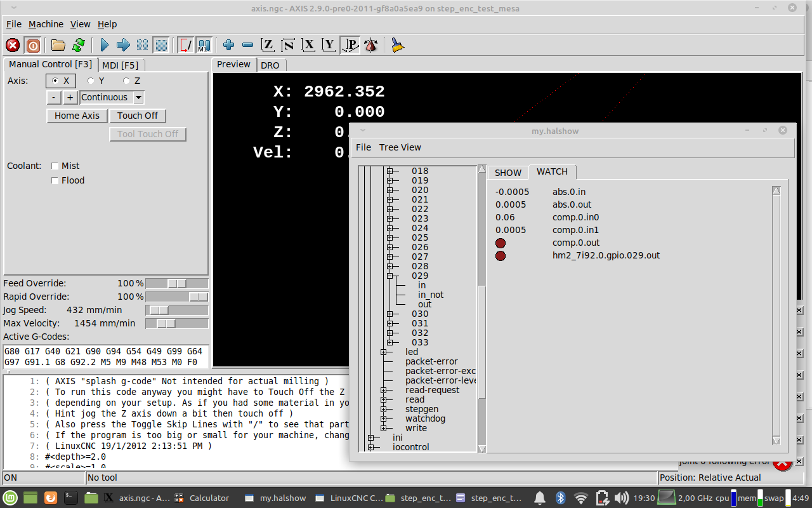Zoom out the preview with minus icon
This screenshot has height=508, width=812.
coord(248,45)
